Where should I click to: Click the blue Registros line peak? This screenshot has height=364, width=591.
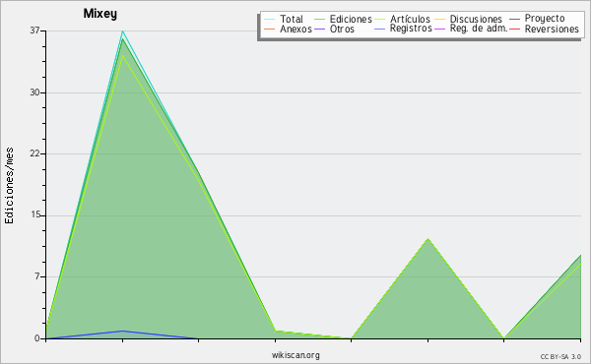[122, 331]
